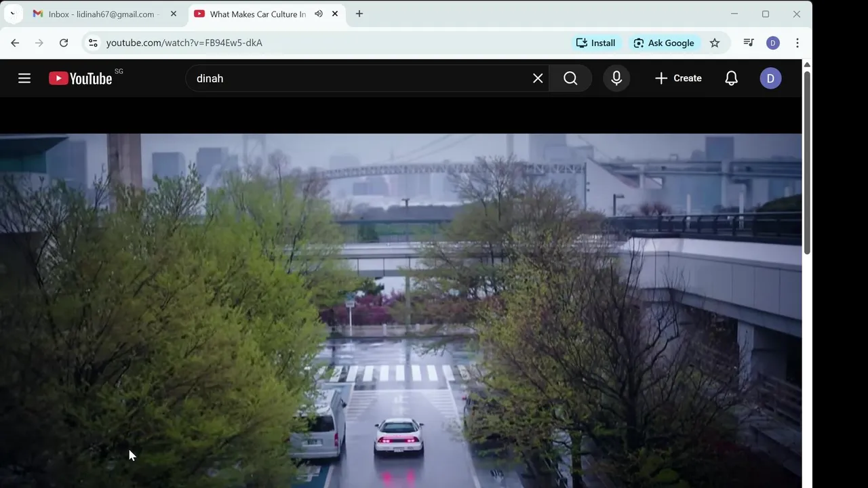The image size is (868, 488).
Task: Open YouTube account avatar menu
Action: 770,79
